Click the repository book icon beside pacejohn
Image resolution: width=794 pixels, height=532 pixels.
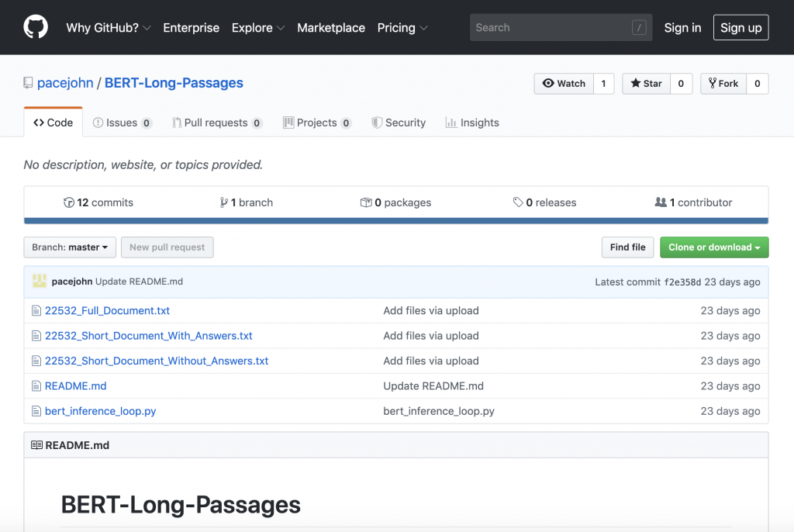pos(28,82)
